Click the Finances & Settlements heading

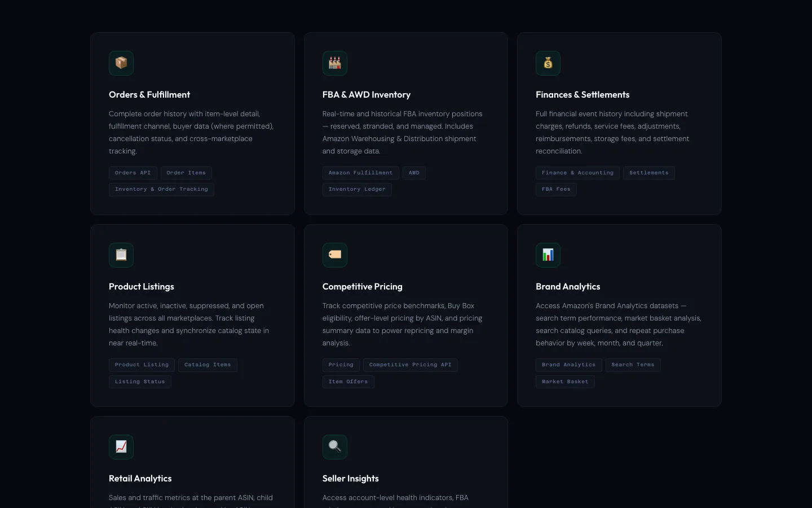point(582,95)
